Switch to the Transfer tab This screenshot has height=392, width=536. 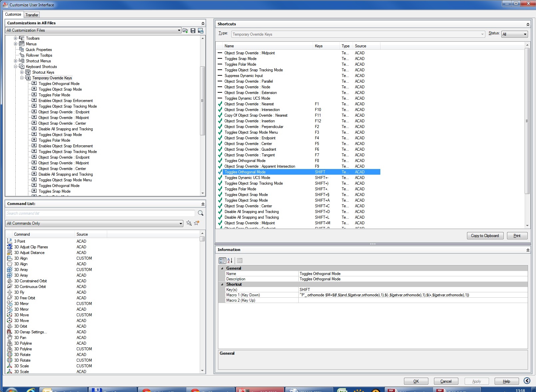(x=32, y=15)
